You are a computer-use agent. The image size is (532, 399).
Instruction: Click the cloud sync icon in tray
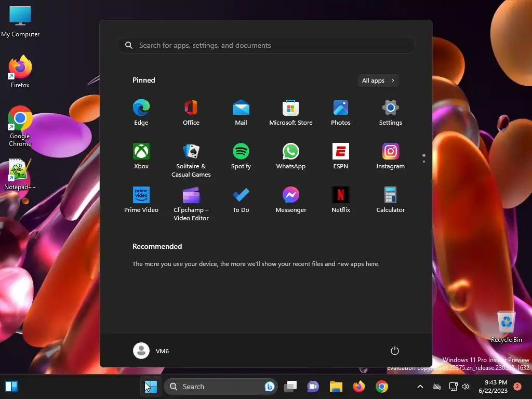point(437,387)
